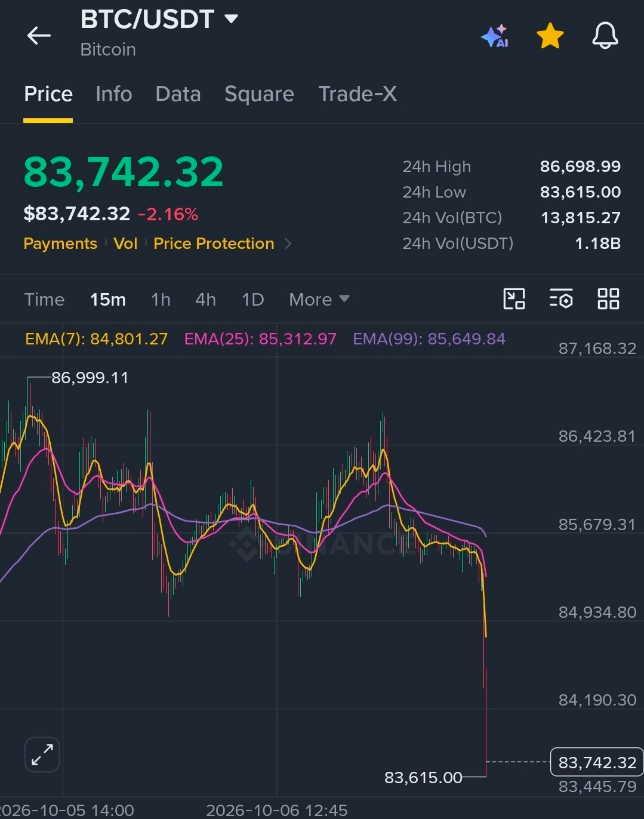Viewport: 644px width, 819px height.
Task: Tap the 87,168.32 price axis label
Action: click(x=597, y=349)
